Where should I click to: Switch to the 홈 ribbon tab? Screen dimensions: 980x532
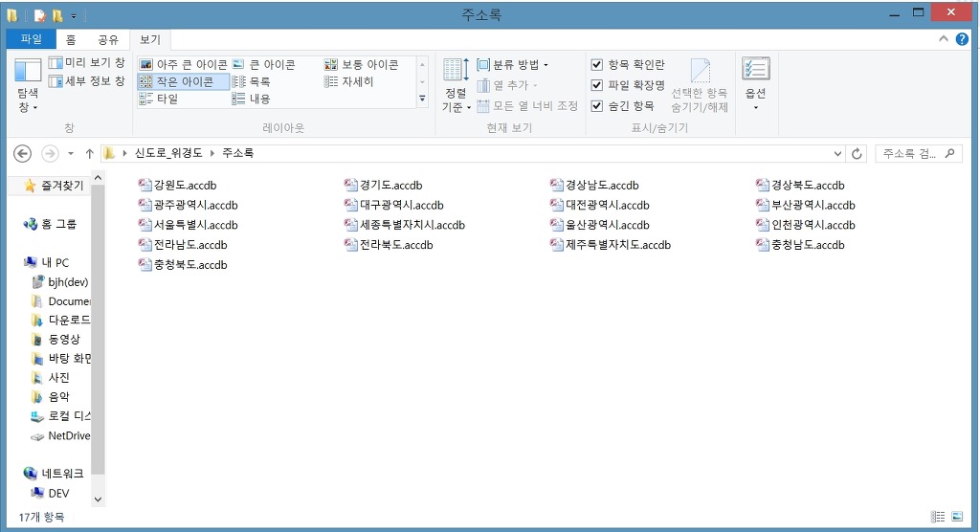tap(71, 39)
